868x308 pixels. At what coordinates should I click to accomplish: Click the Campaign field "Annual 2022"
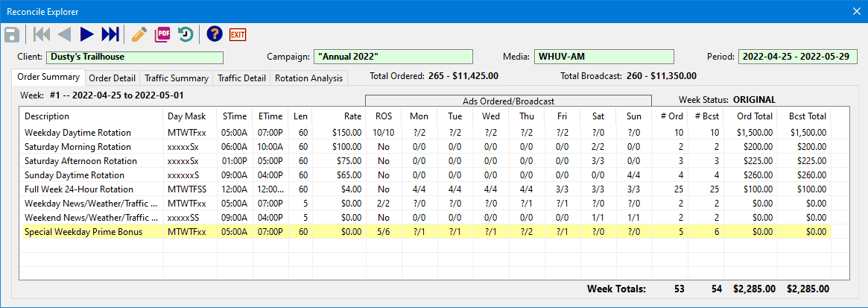[393, 57]
